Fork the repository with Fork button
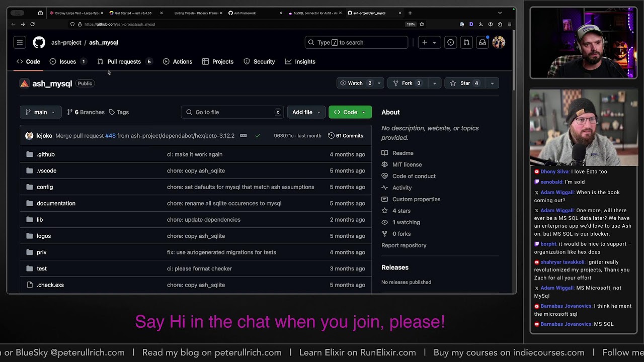This screenshot has height=362, width=644. click(x=408, y=83)
